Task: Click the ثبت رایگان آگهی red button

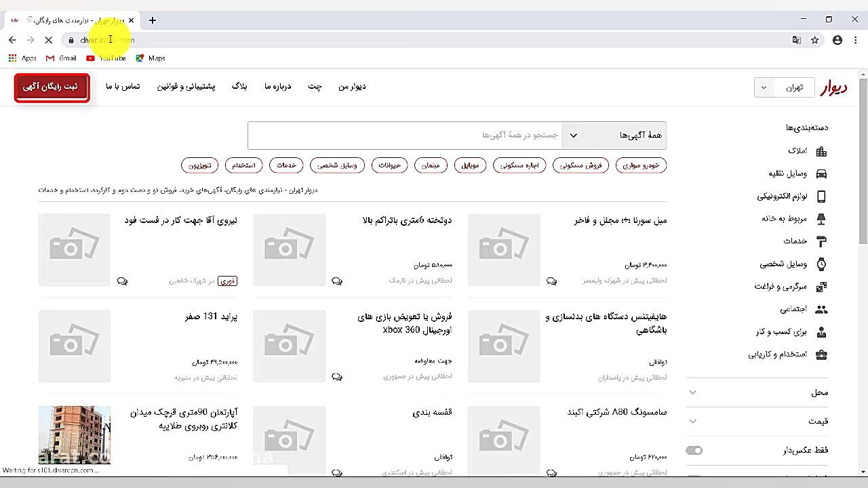Action: (52, 87)
